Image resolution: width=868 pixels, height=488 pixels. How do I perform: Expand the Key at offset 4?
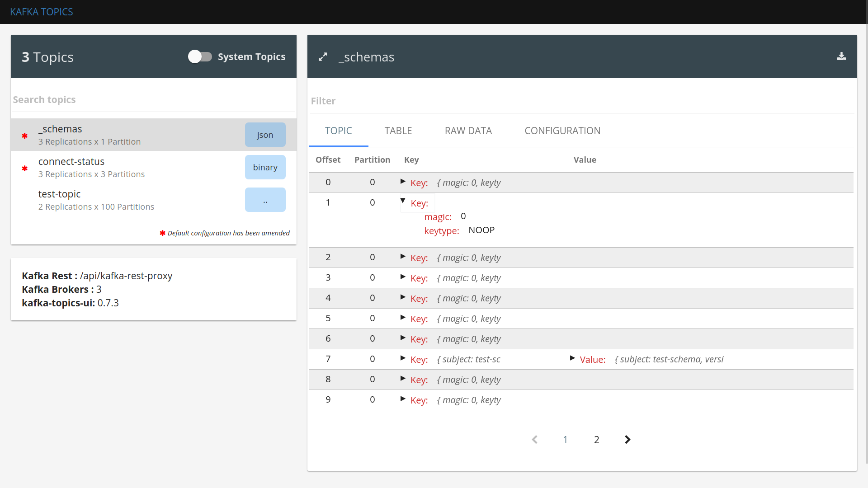(403, 297)
